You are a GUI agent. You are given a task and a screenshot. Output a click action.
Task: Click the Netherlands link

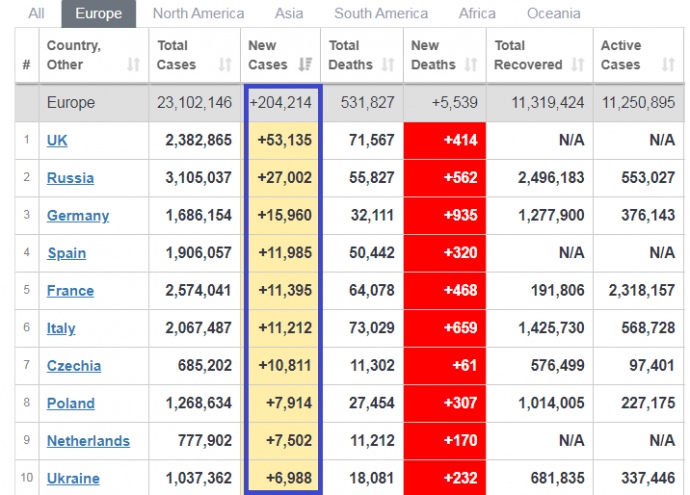pyautogui.click(x=88, y=441)
